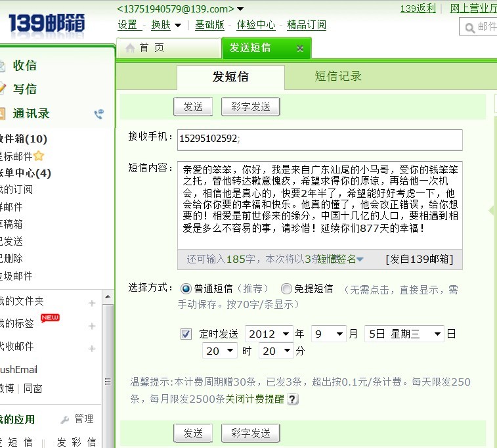
Task: Click the wrench icon next to 管理
Action: point(65,420)
